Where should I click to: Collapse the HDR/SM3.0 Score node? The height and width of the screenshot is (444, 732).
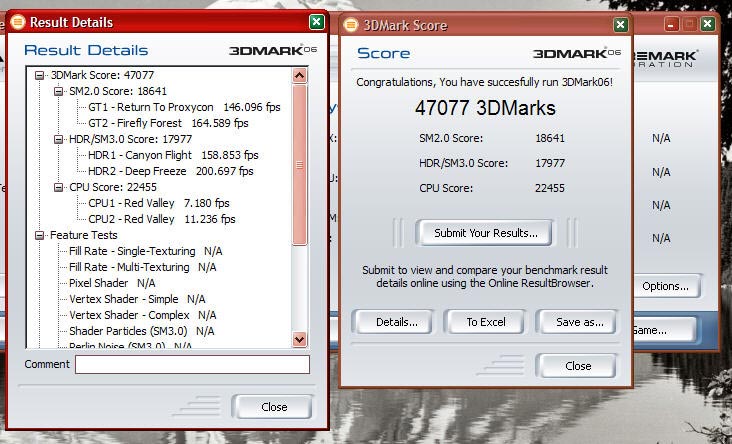click(x=58, y=139)
